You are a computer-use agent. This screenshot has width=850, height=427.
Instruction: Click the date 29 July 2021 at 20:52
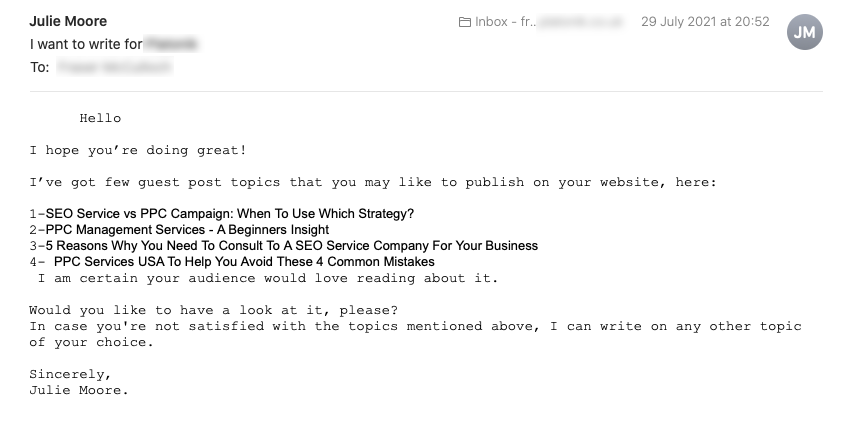pos(705,22)
